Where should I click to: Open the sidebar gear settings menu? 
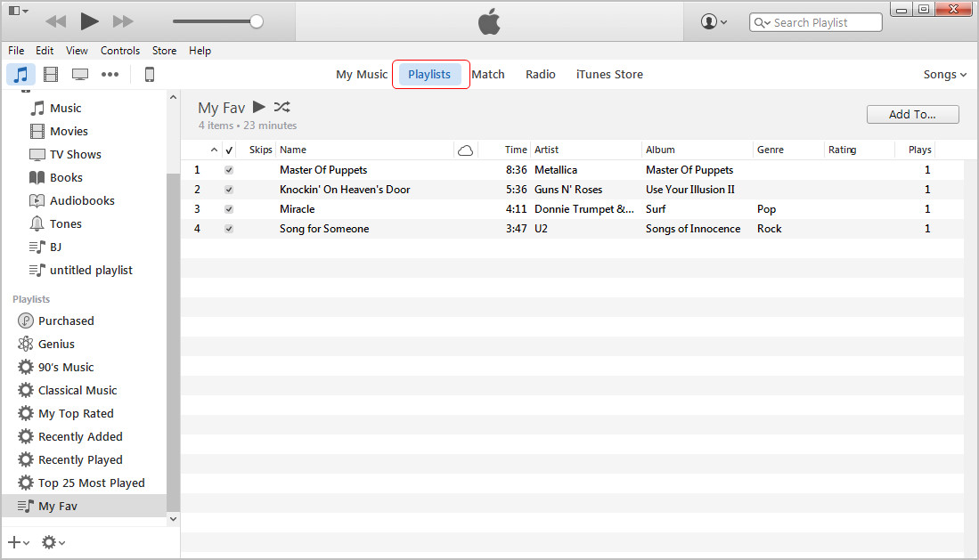click(53, 542)
